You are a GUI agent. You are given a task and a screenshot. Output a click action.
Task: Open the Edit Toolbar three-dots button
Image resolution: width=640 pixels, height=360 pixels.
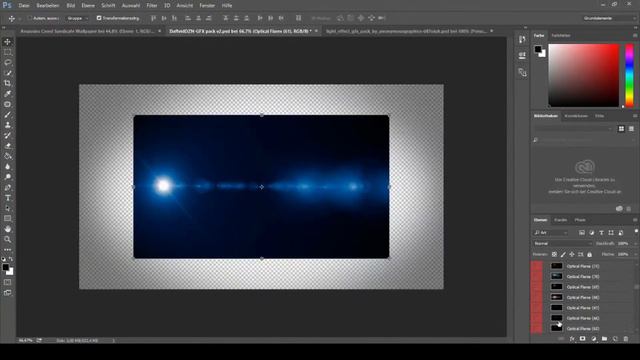(x=7, y=249)
